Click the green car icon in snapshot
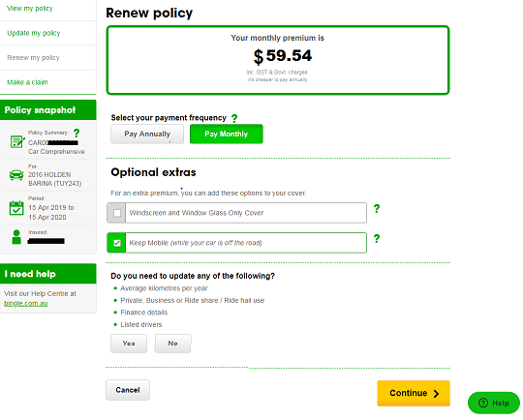 click(x=16, y=175)
